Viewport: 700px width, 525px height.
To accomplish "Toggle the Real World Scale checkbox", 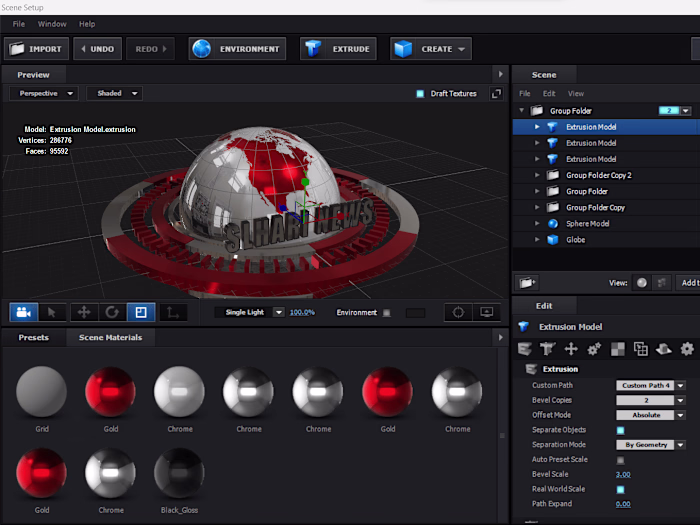I will pyautogui.click(x=621, y=490).
